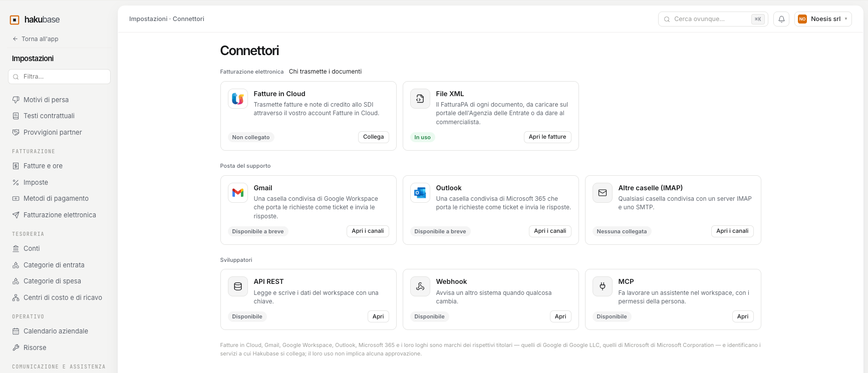Click the Risorse wrench icon
The image size is (868, 373).
(16, 347)
